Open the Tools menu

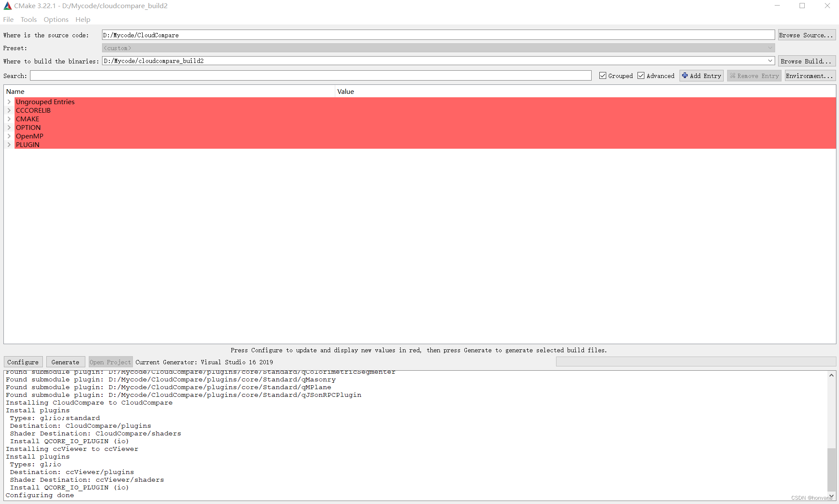tap(28, 20)
